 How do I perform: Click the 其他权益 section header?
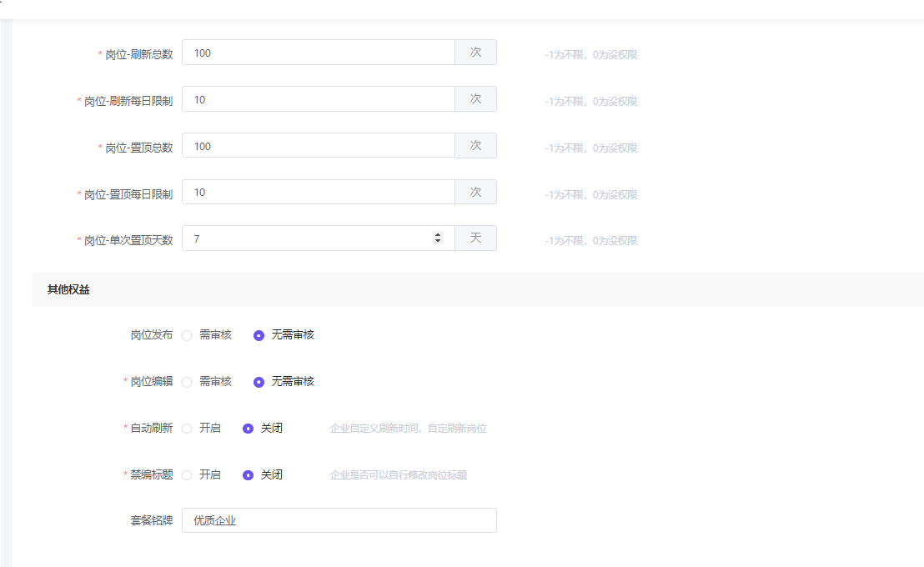[68, 289]
